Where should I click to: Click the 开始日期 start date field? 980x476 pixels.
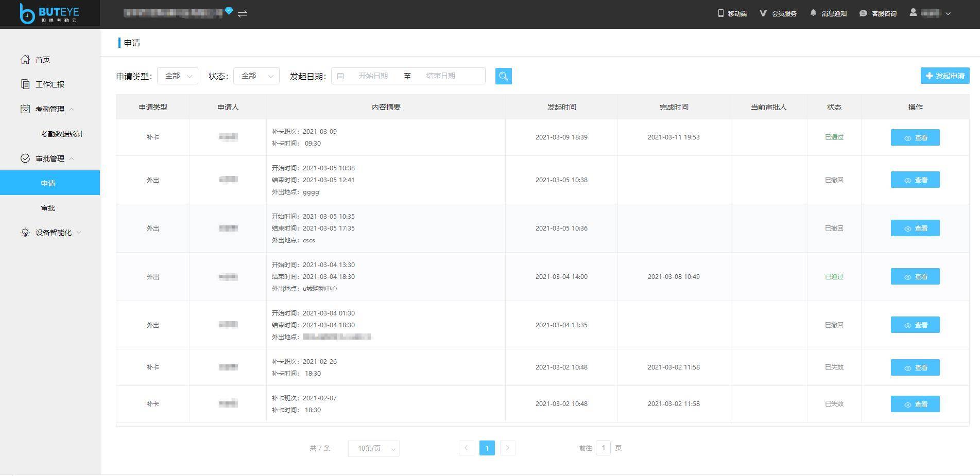point(373,76)
